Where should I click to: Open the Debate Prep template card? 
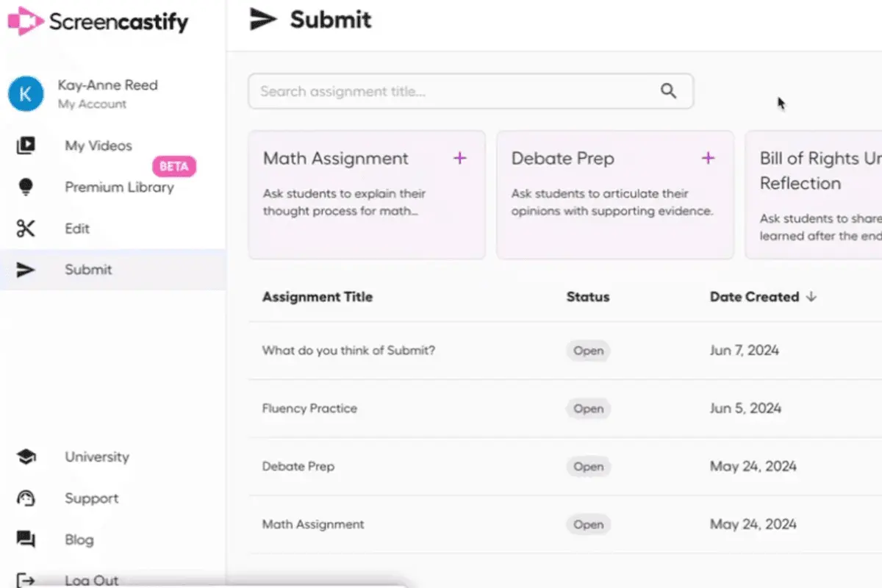click(615, 195)
